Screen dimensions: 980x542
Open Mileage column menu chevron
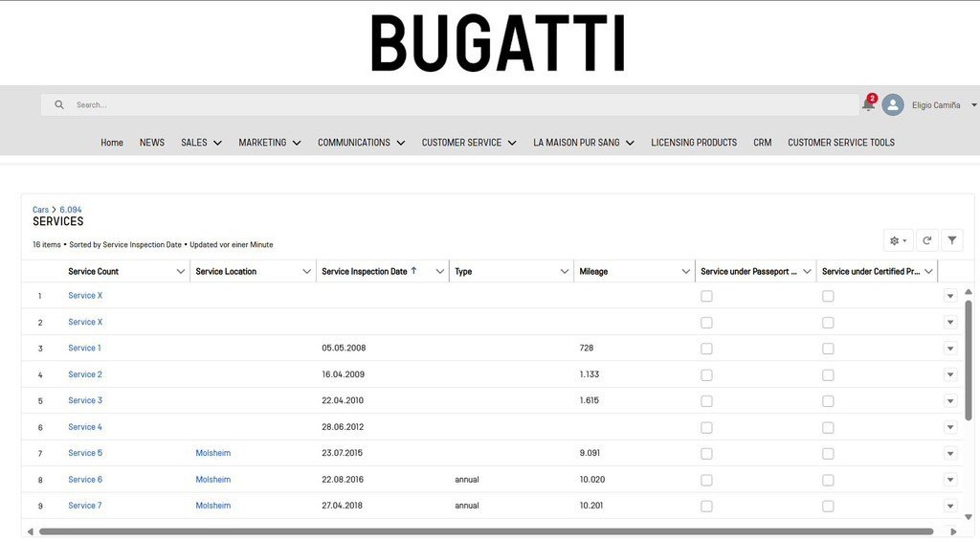(x=685, y=271)
